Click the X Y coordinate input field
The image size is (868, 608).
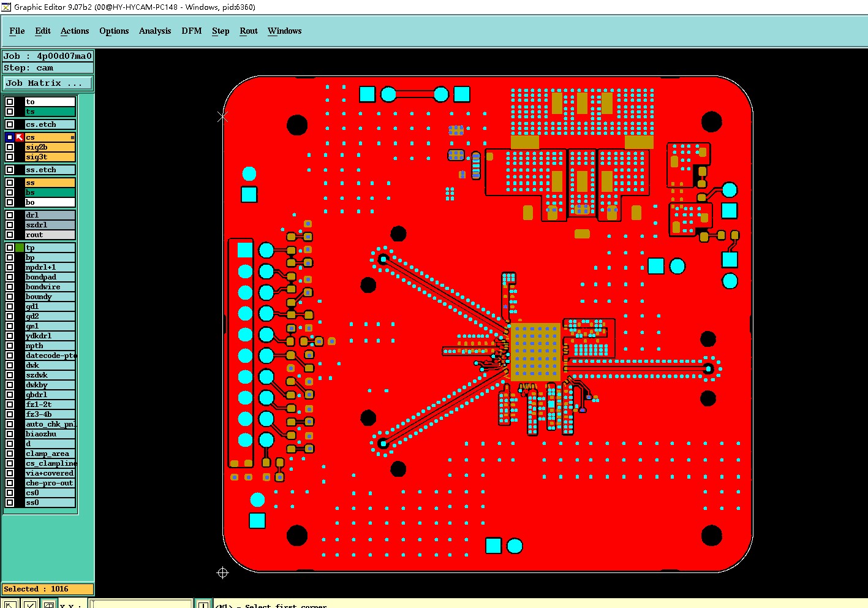pos(141,604)
